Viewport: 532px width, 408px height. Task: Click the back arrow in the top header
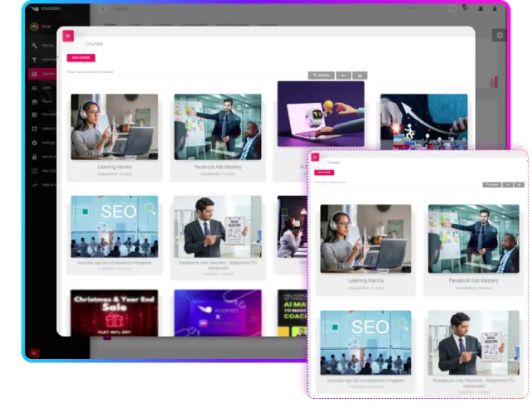103,9
